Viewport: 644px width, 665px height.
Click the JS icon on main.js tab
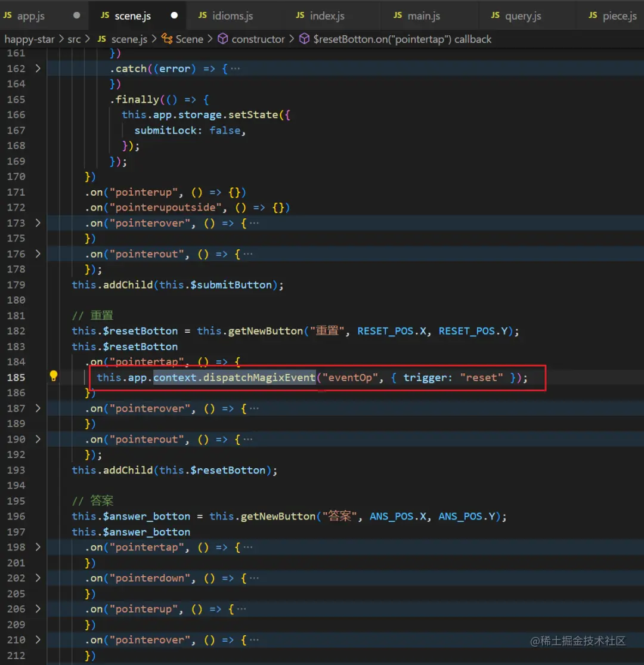coord(398,16)
